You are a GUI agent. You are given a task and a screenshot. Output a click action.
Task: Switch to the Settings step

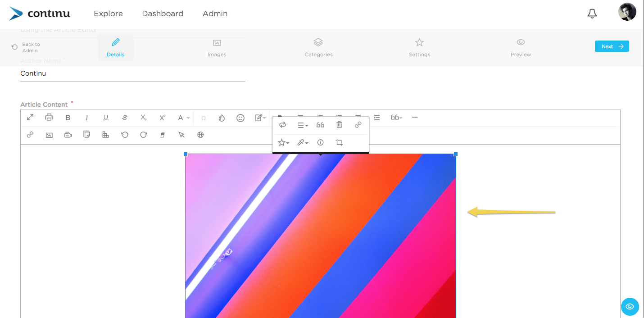(x=419, y=47)
